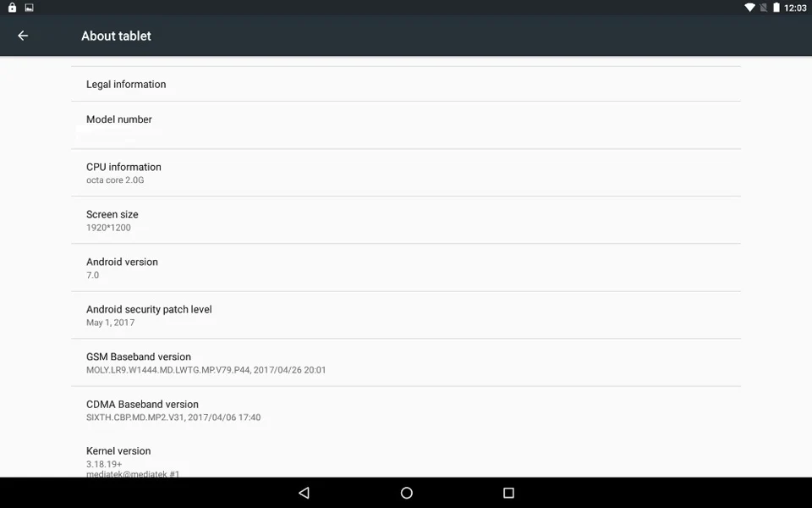Tap the lock icon in the status bar
The image size is (812, 508).
[12, 8]
